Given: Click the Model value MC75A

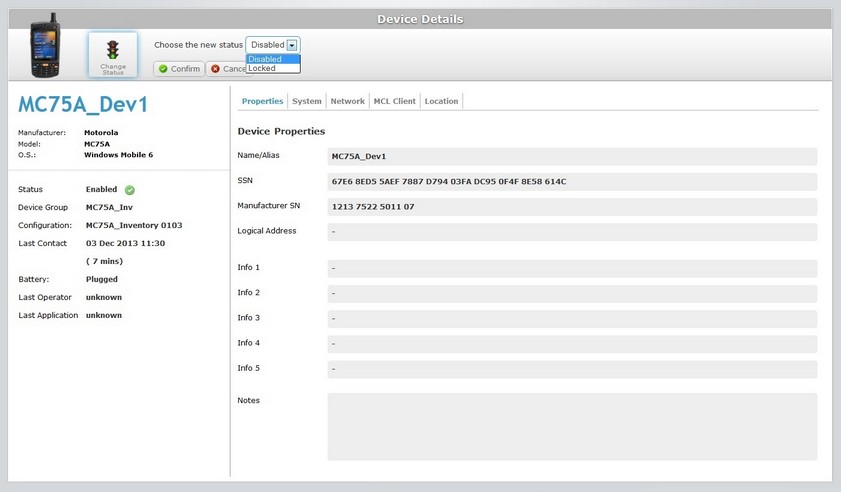Looking at the screenshot, I should click(97, 144).
